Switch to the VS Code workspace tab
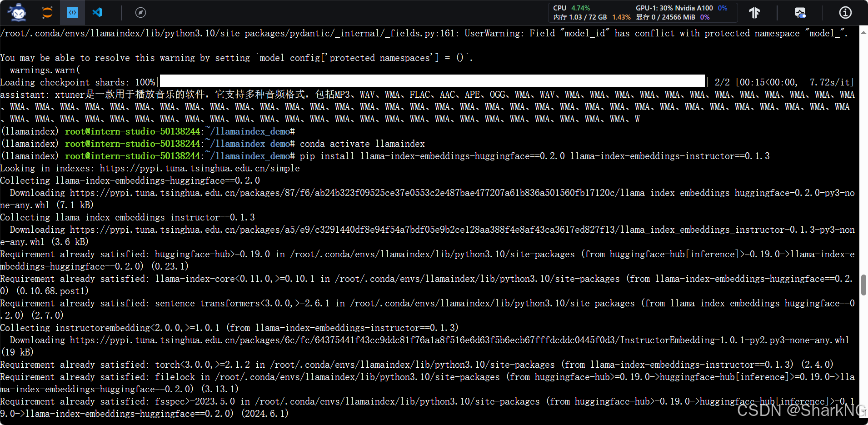Viewport: 868px width, 425px height. point(96,12)
